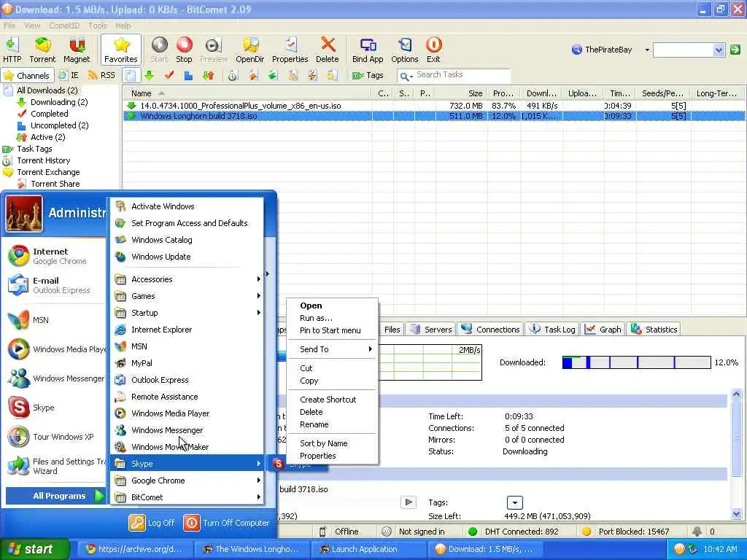747x560 pixels.
Task: Click the OpenDir folder icon
Action: (250, 50)
